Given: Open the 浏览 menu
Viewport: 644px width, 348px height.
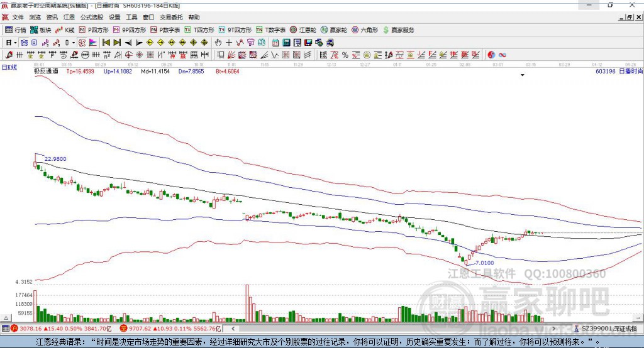Looking at the screenshot, I should click(35, 17).
